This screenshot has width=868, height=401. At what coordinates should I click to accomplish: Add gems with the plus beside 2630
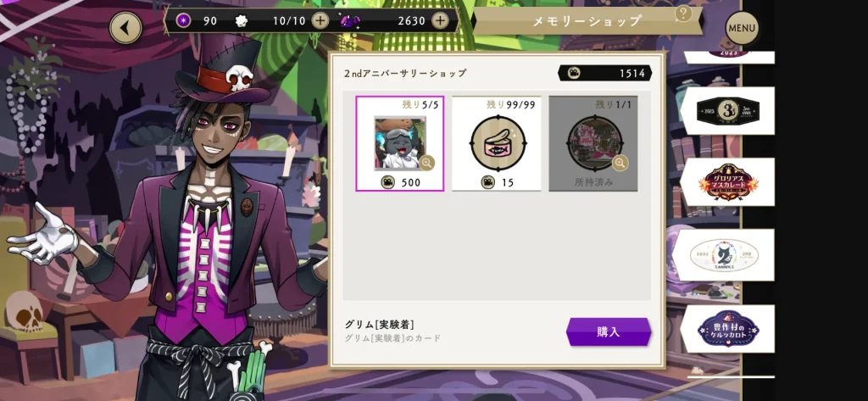coord(440,21)
